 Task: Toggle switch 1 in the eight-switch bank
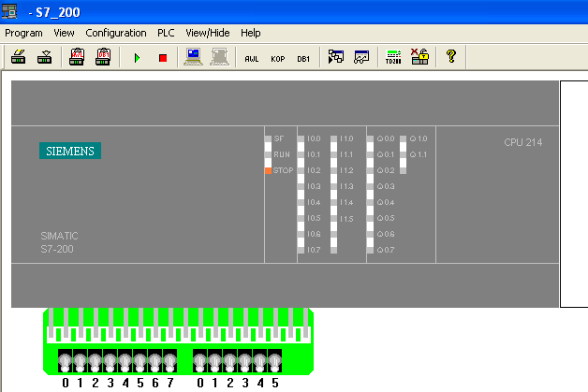click(x=80, y=361)
